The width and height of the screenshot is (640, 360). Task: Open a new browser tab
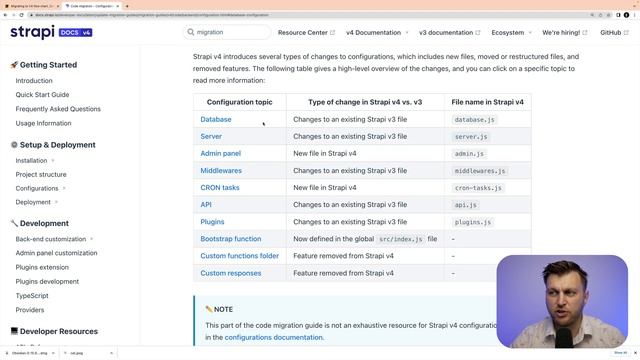click(x=127, y=6)
